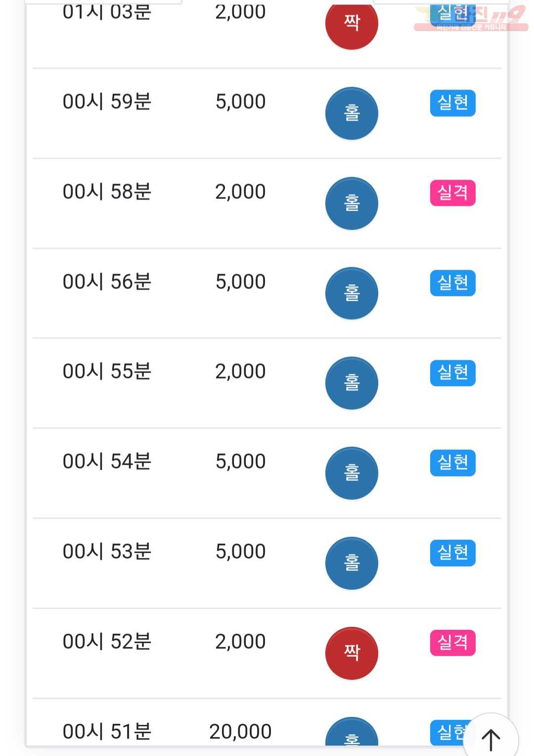Select the pink 실격 badge at 00시 52분
The width and height of the screenshot is (534, 756).
click(453, 643)
